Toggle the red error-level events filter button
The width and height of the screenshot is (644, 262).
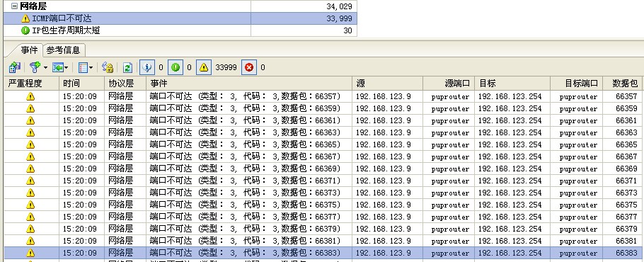coord(249,67)
